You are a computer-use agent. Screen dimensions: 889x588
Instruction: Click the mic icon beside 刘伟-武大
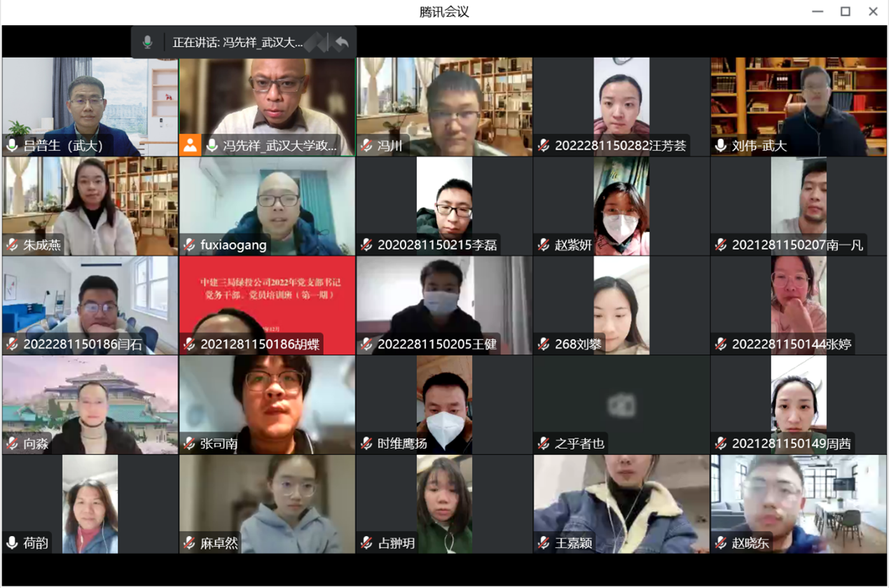pyautogui.click(x=721, y=146)
